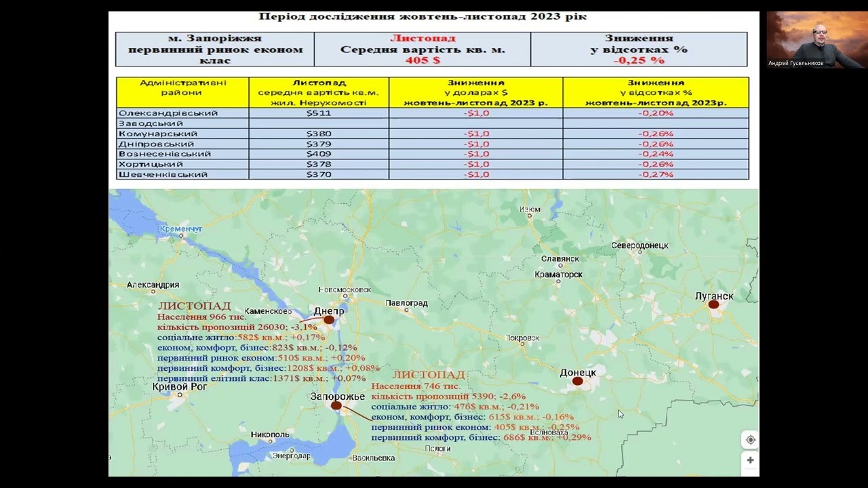Image resolution: width=868 pixels, height=488 pixels.
Task: Click the $409 price cell
Action: coord(319,154)
